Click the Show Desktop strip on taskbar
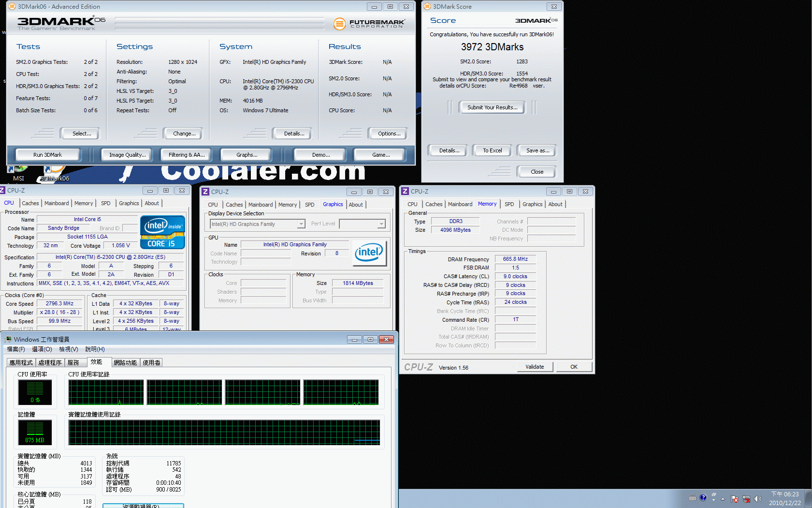 pos(808,498)
